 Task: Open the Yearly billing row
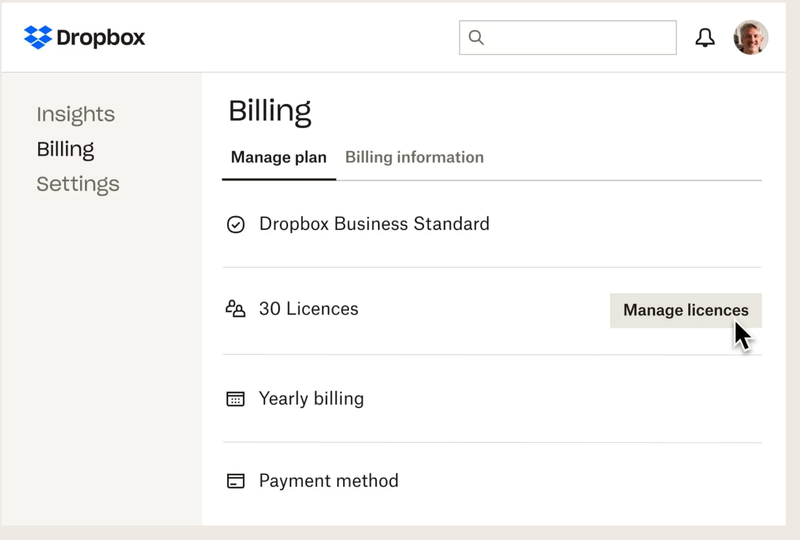click(311, 398)
